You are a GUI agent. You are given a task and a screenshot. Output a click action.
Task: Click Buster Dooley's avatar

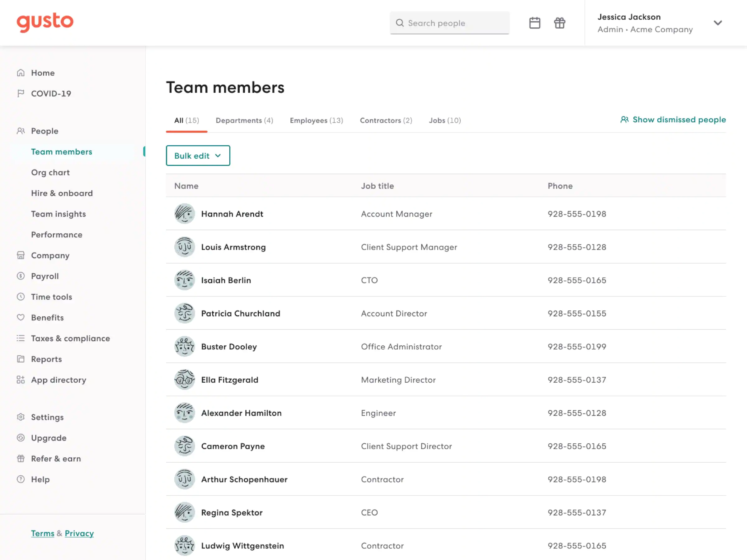(184, 346)
